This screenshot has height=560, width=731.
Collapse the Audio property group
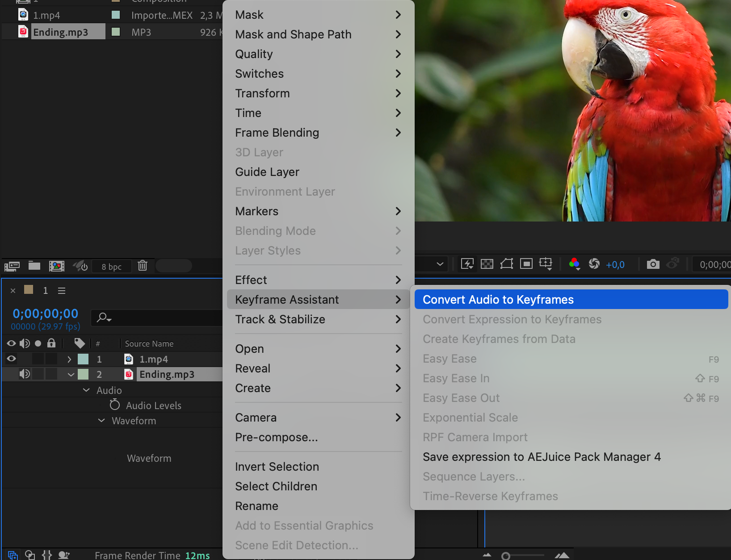tap(86, 390)
